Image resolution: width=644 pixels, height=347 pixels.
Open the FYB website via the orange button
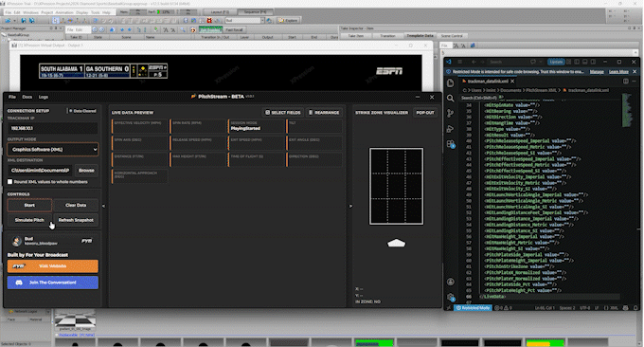pos(53,266)
